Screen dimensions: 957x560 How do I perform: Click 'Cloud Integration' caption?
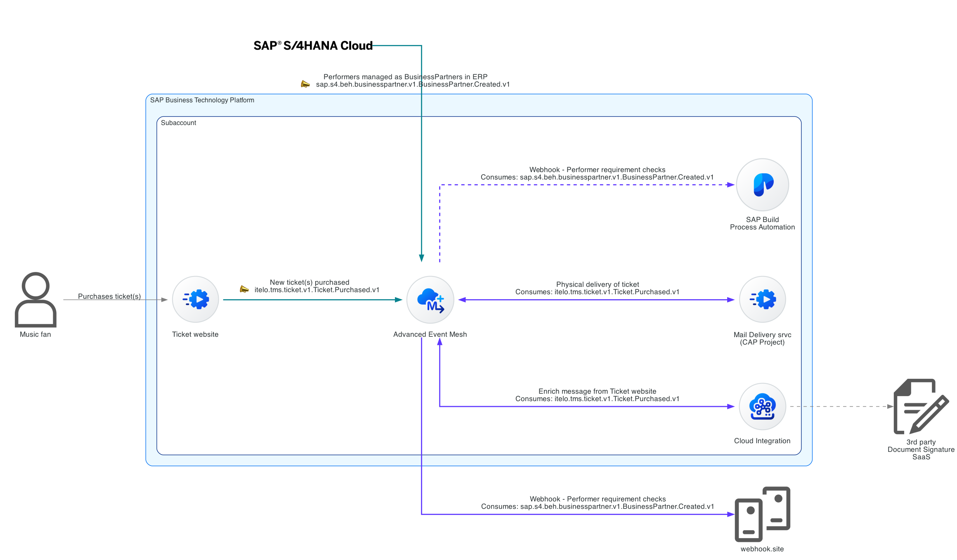[762, 441]
